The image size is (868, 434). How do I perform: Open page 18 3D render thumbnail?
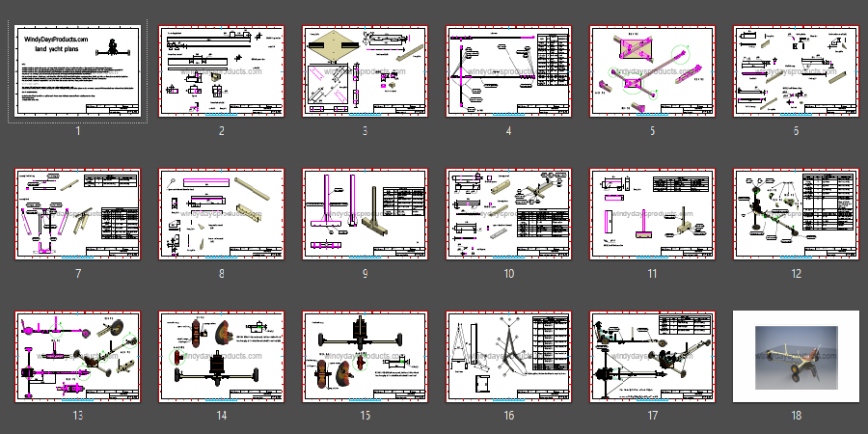pos(796,357)
